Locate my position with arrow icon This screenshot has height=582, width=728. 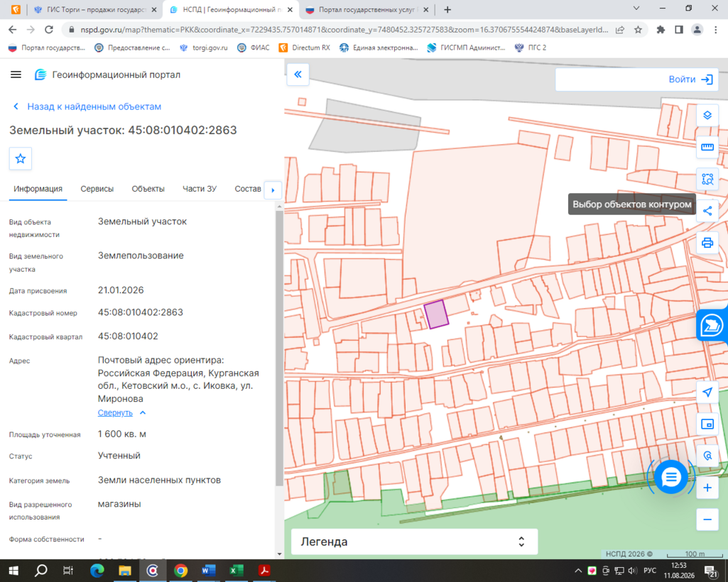[x=707, y=392]
